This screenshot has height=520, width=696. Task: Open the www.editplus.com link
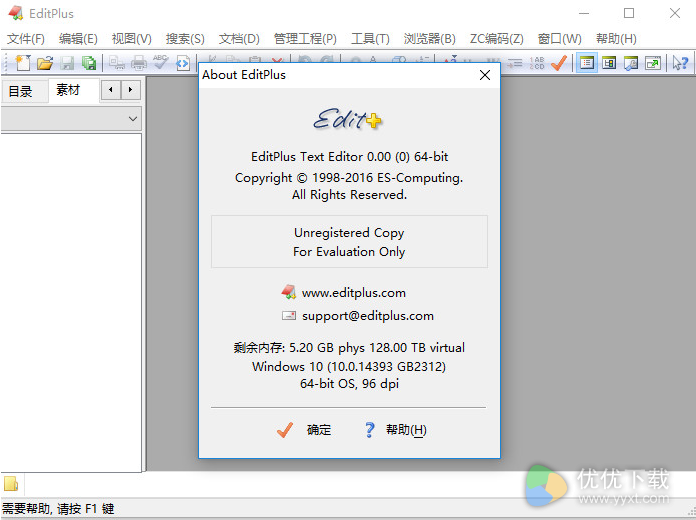[354, 293]
